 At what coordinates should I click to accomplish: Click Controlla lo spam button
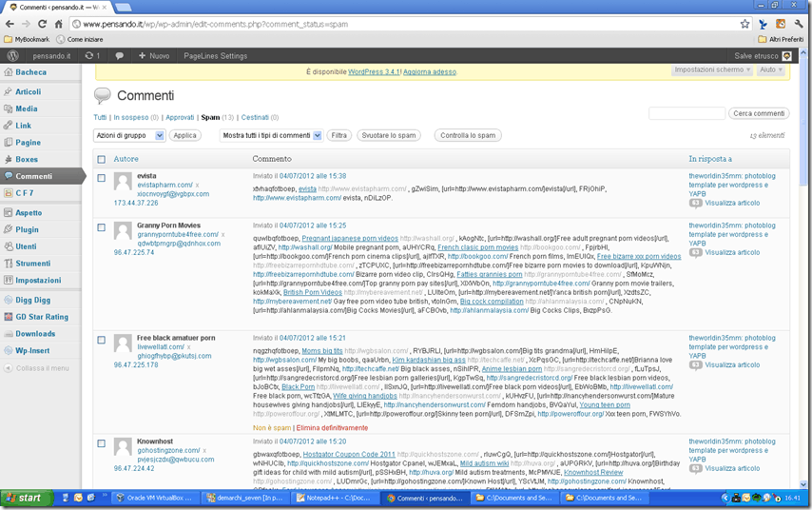[x=468, y=136]
